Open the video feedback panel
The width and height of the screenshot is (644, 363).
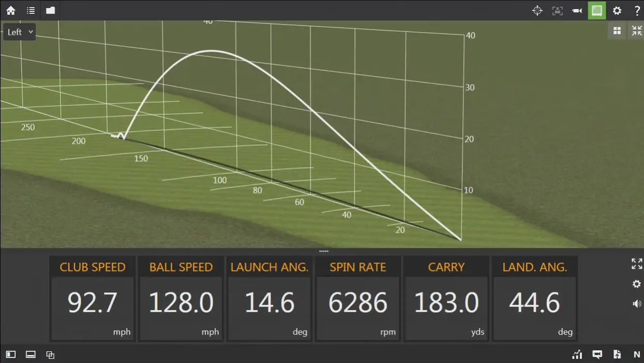(x=597, y=355)
